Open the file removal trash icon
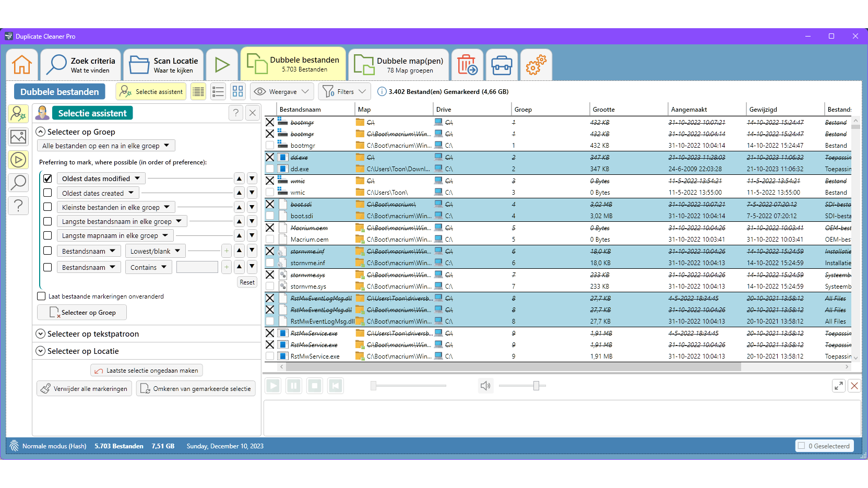This screenshot has width=868, height=488. (468, 65)
